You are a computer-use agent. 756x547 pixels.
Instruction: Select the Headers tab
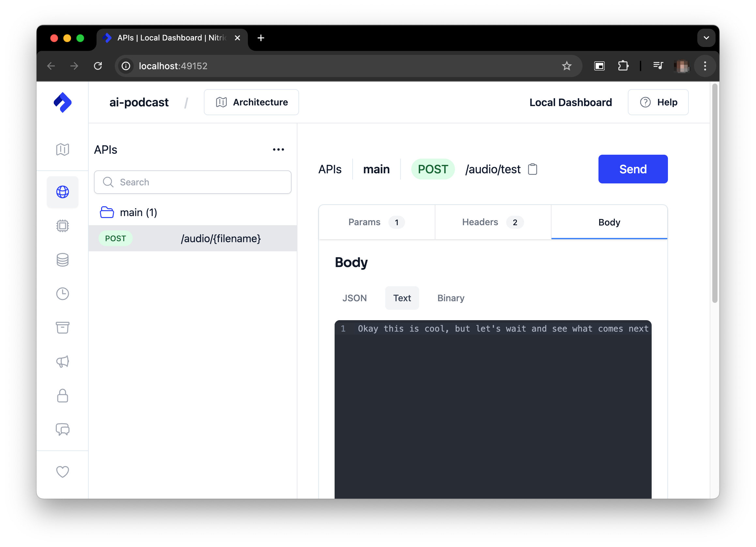coord(492,222)
